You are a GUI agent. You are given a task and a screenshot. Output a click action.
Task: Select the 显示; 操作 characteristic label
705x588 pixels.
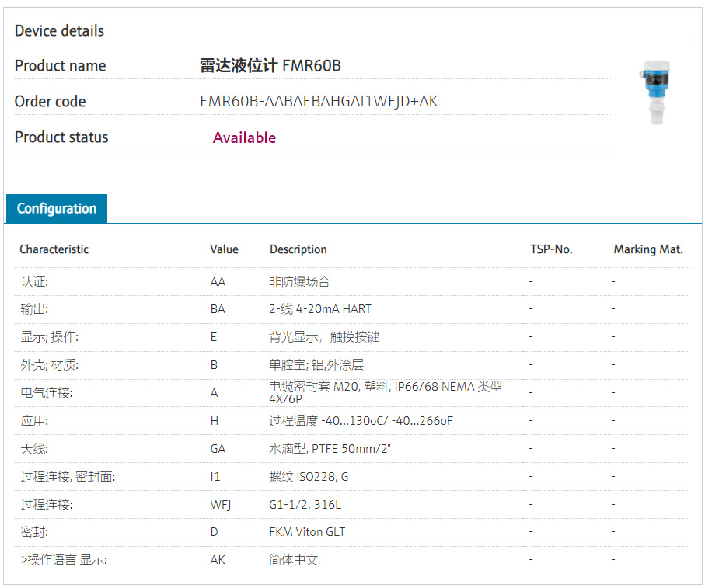pos(50,337)
